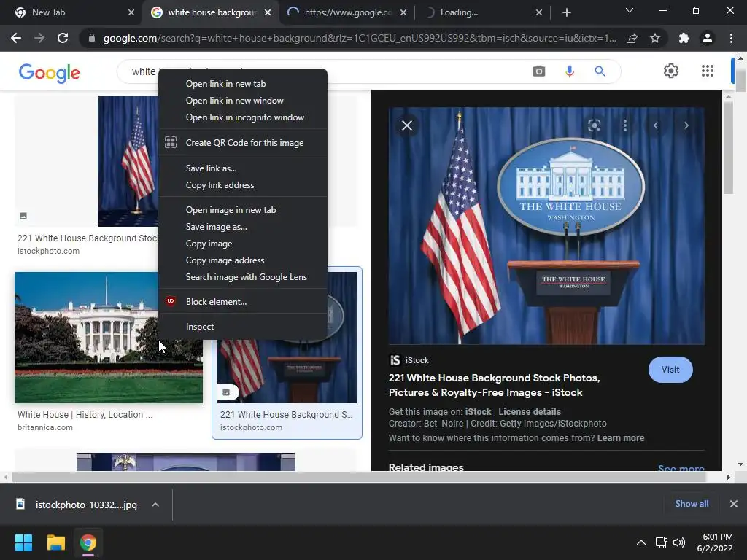Choose 'Open link in new window'
Image resolution: width=747 pixels, height=560 pixels.
tap(242, 101)
